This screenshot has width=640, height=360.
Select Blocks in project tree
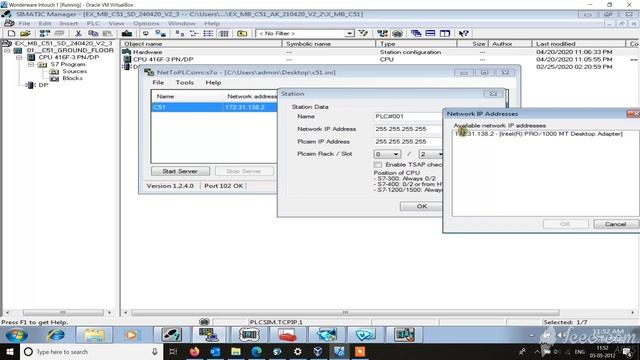[72, 78]
